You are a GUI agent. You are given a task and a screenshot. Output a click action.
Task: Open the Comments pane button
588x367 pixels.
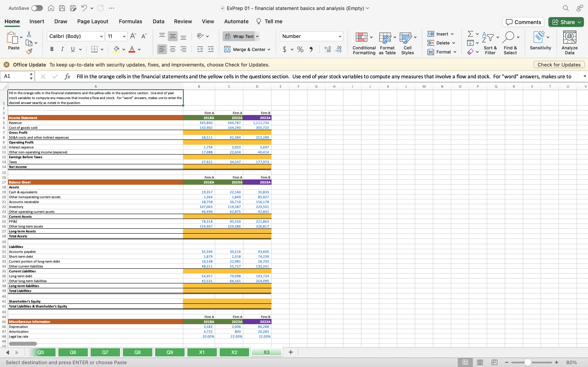point(523,22)
